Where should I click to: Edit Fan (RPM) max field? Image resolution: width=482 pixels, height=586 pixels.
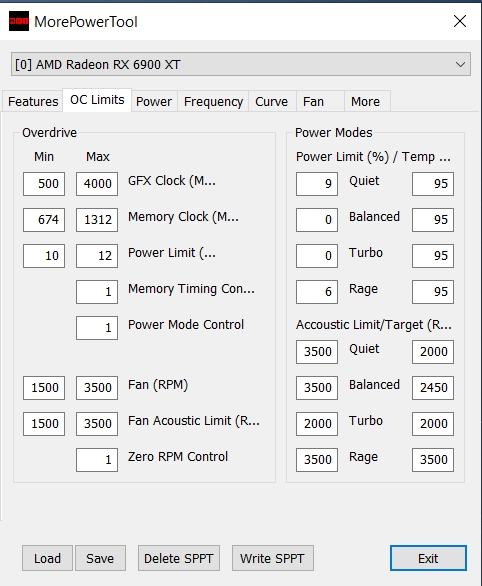[97, 388]
